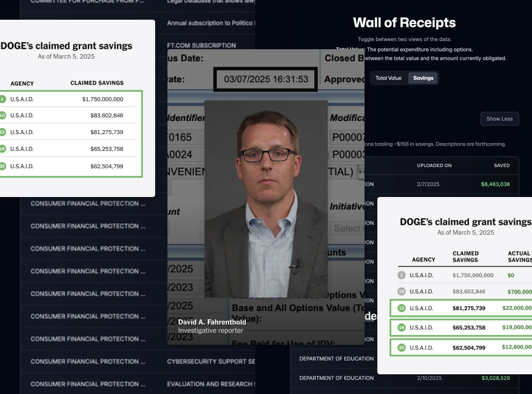
Task: Click the SAVED column header
Action: tap(501, 165)
